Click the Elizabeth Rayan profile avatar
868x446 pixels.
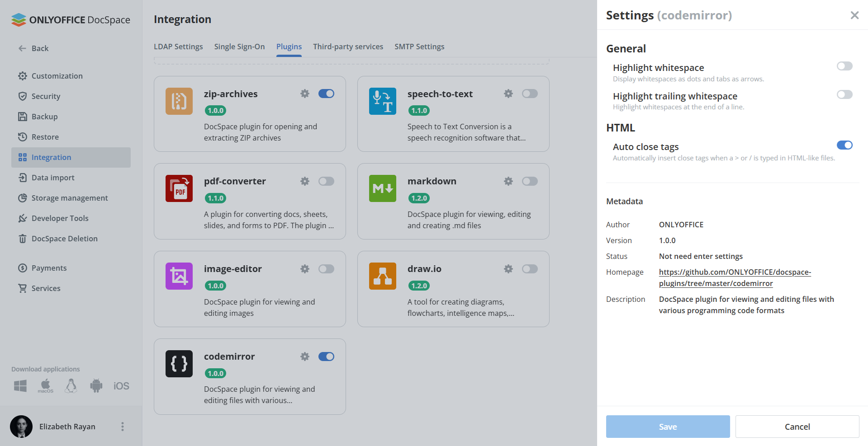[21, 426]
